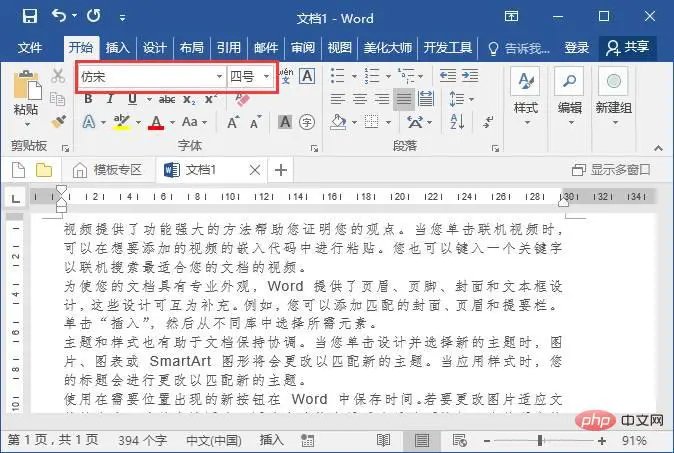Apply red font color A

point(156,122)
